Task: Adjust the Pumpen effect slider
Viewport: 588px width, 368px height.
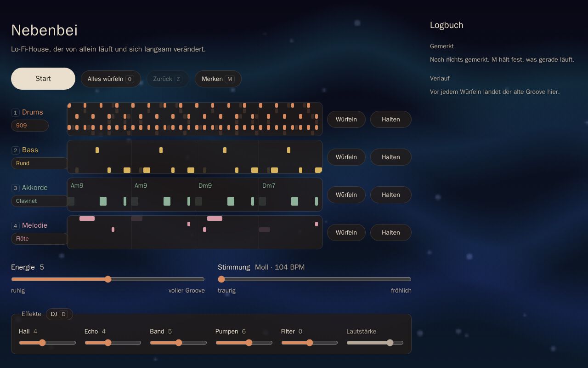Action: coord(244,343)
